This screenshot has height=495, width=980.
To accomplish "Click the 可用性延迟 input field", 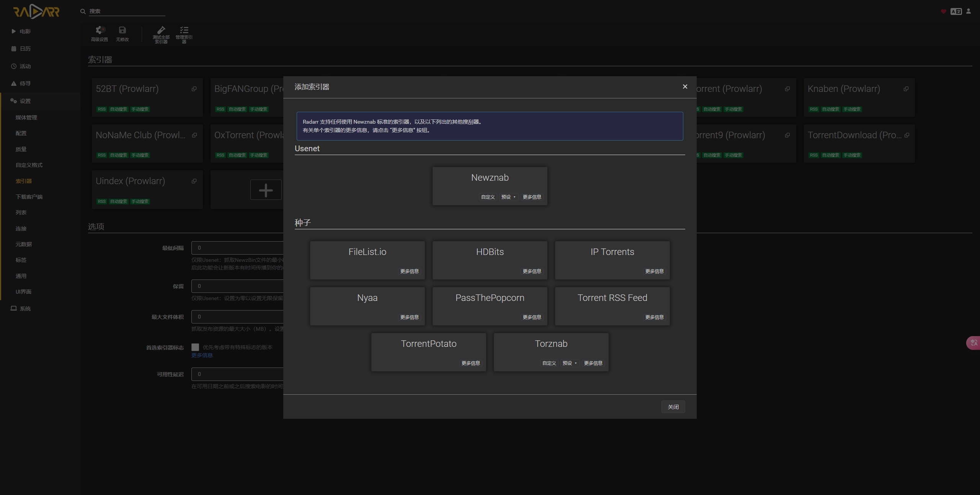I will click(x=237, y=374).
